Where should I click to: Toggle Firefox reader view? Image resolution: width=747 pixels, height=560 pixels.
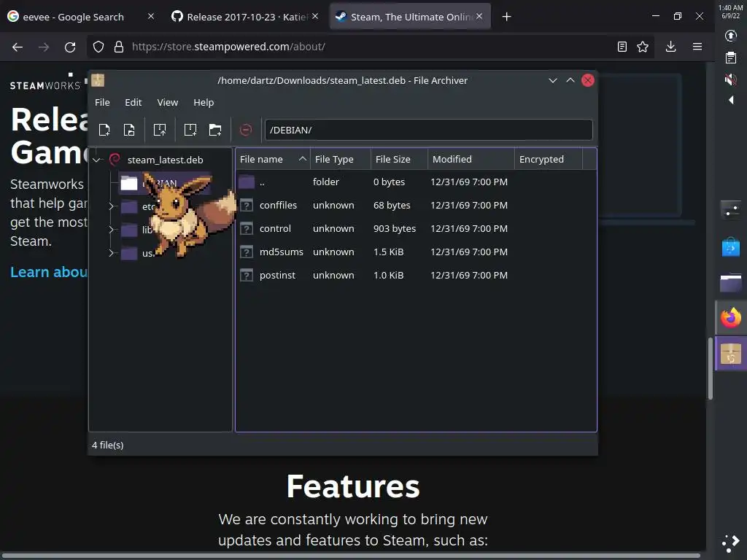click(x=622, y=47)
